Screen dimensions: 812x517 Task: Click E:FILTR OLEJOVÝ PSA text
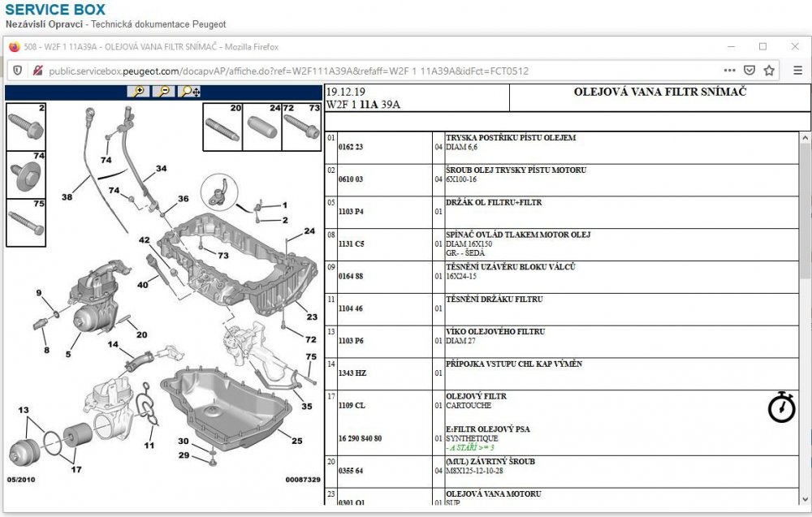tap(488, 429)
